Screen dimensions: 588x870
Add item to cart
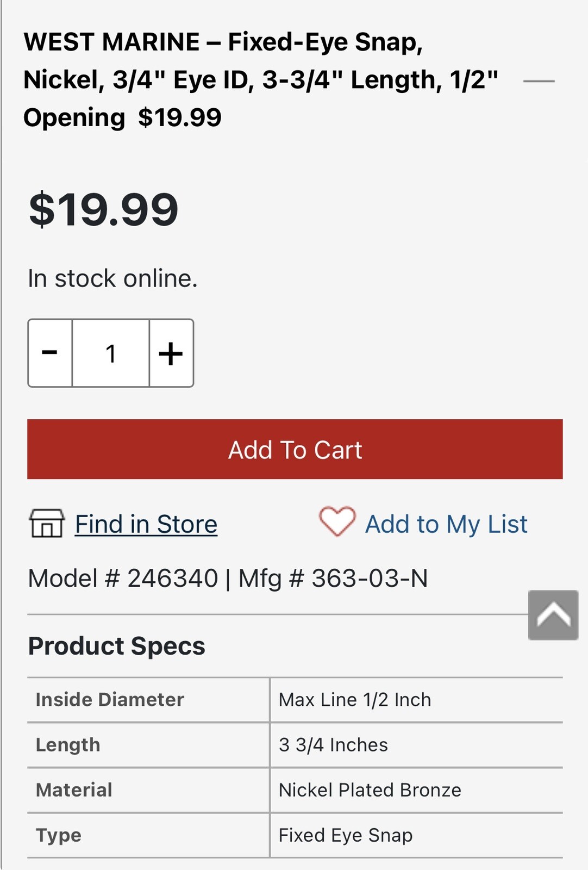[295, 449]
